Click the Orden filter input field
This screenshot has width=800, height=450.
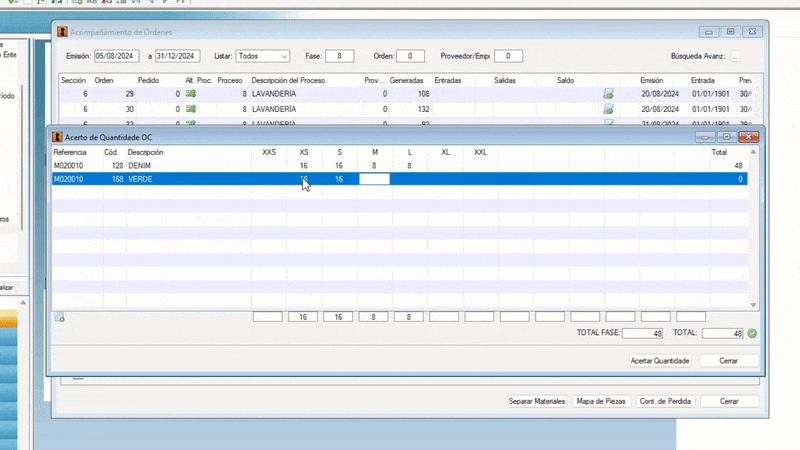click(x=410, y=56)
